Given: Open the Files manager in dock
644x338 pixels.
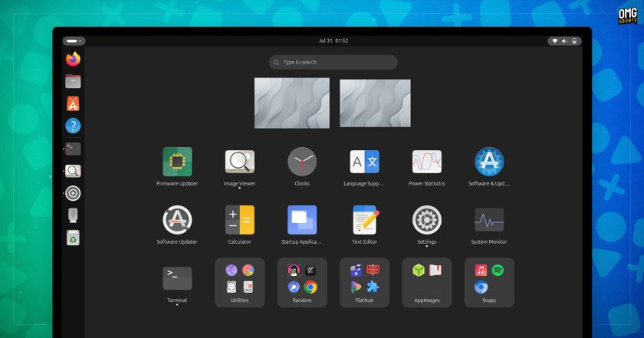Looking at the screenshot, I should (73, 81).
